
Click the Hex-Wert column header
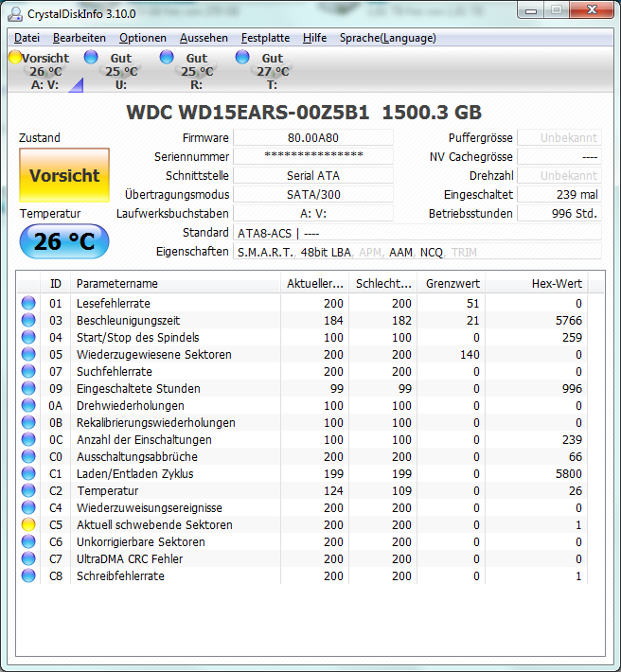[x=537, y=283]
